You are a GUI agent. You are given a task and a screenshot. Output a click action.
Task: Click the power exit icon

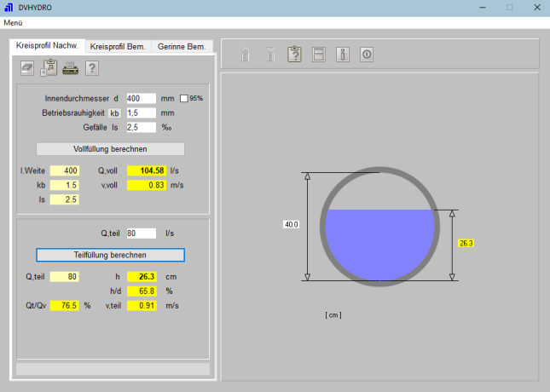(x=367, y=55)
